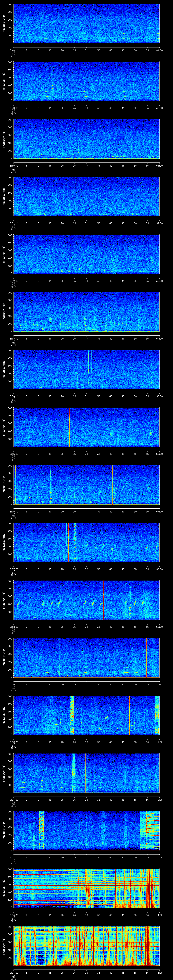Select the 9:03:00 start time label

point(14,915)
